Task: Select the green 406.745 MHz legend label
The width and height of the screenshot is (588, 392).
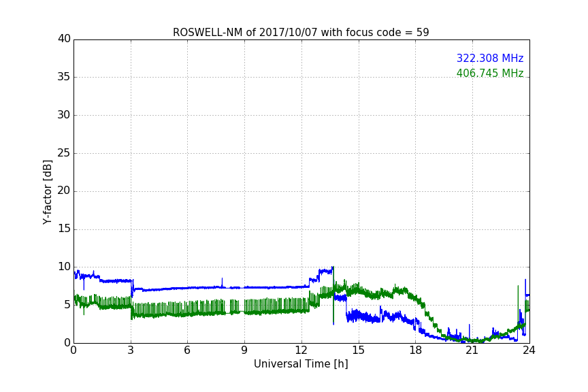Action: click(490, 73)
